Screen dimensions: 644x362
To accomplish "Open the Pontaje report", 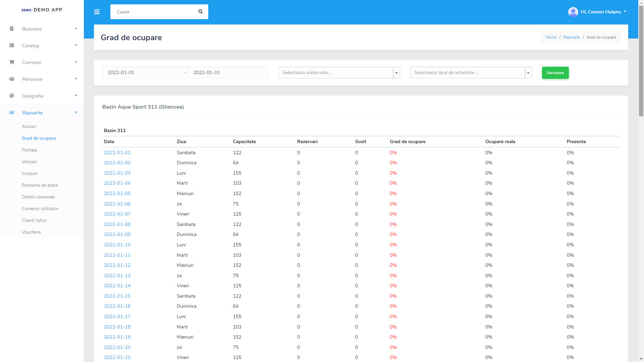I will (30, 150).
